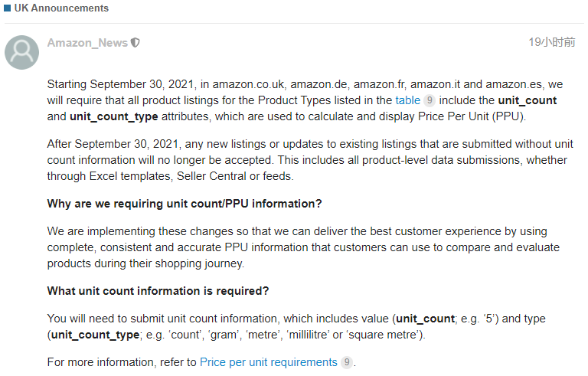This screenshot has width=588, height=376.
Task: Click the click-count badge after table link
Action: [430, 100]
